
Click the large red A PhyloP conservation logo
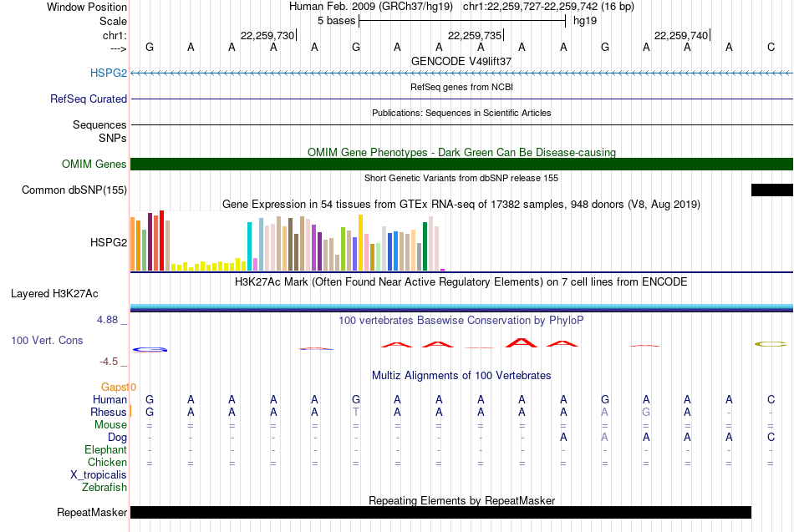522,342
